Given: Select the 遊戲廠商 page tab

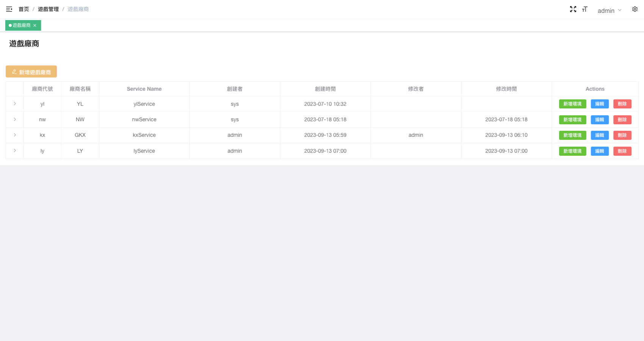Looking at the screenshot, I should pyautogui.click(x=21, y=25).
